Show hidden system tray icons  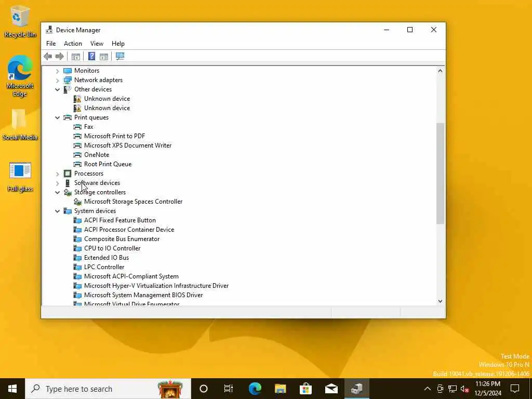click(428, 389)
